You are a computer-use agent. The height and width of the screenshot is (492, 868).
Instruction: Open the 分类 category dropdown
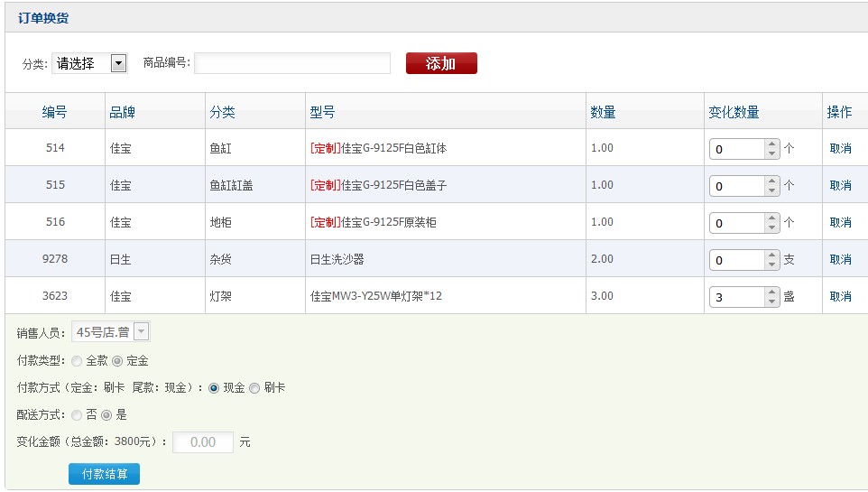(x=117, y=63)
